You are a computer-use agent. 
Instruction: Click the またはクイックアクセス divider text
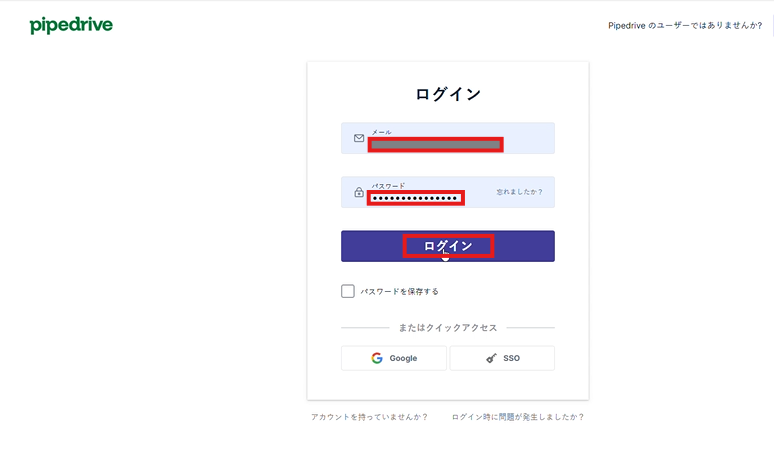tap(448, 327)
